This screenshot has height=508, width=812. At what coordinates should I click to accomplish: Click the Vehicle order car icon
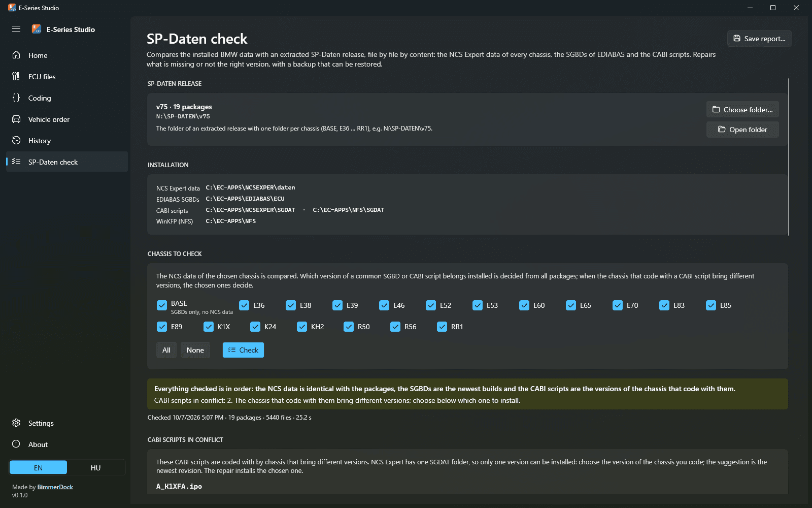tap(16, 119)
